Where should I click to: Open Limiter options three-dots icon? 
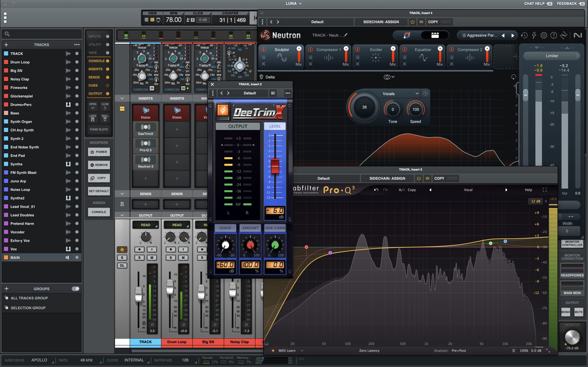tap(577, 56)
